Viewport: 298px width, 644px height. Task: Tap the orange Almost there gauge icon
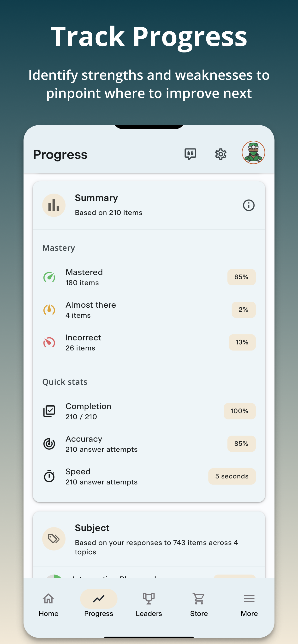click(x=49, y=310)
